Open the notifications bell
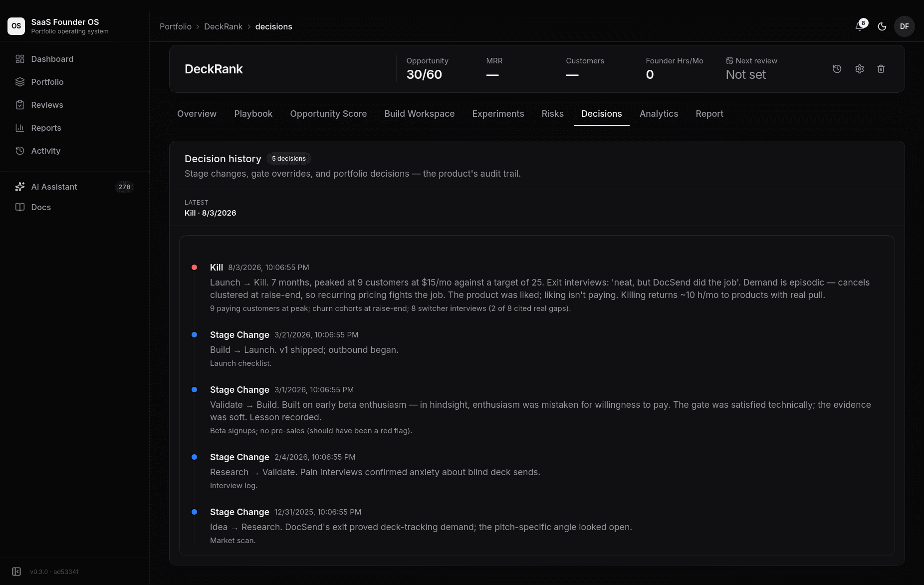 pos(860,26)
